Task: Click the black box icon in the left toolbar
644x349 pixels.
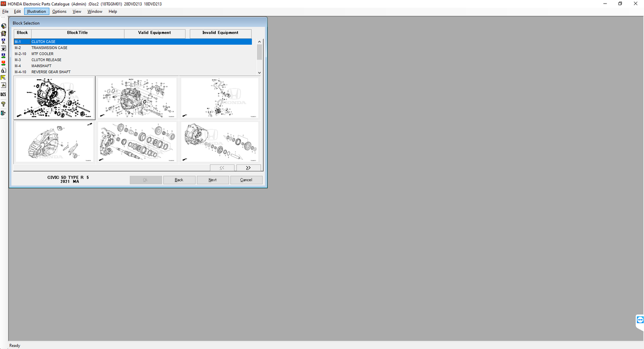Action: point(4,48)
